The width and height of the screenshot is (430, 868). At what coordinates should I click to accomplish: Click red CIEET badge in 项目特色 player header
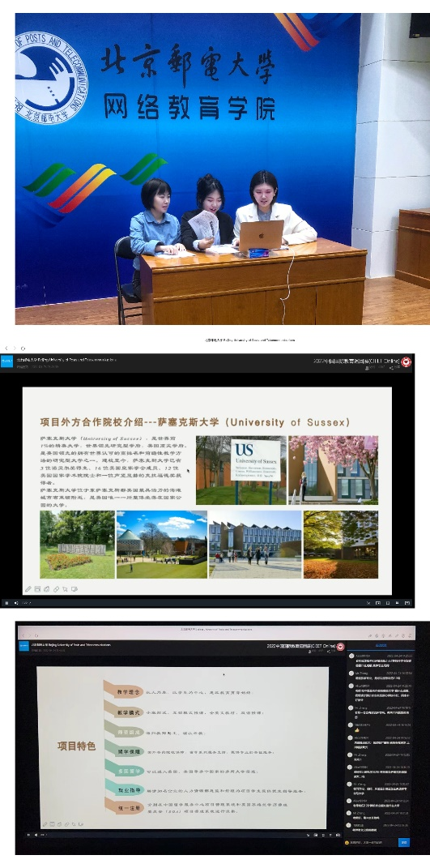click(340, 647)
